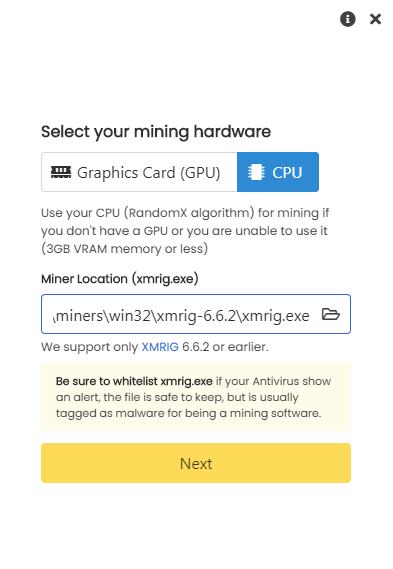Click the antivirus warning notice box

[x=196, y=397]
